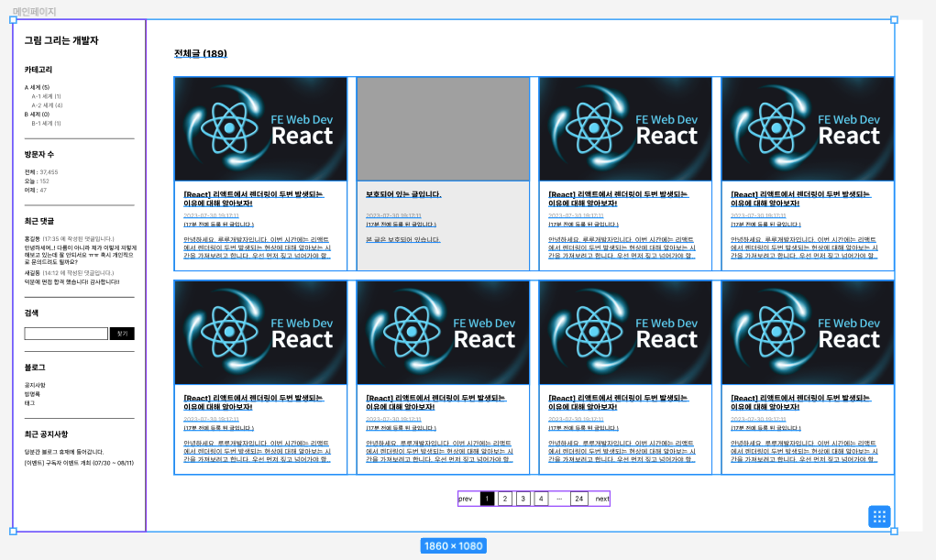936x560 pixels.
Task: Click the gray protected post thumbnail
Action: click(x=443, y=129)
